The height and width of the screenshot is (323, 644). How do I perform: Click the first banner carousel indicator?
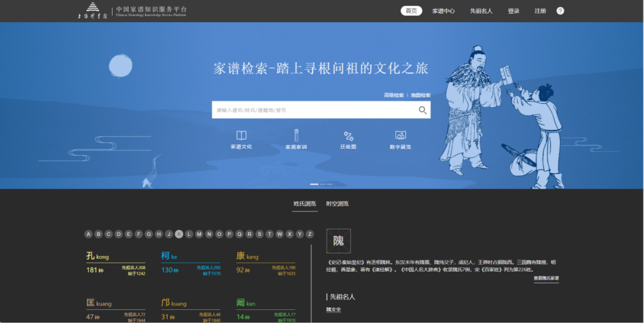[x=314, y=184]
